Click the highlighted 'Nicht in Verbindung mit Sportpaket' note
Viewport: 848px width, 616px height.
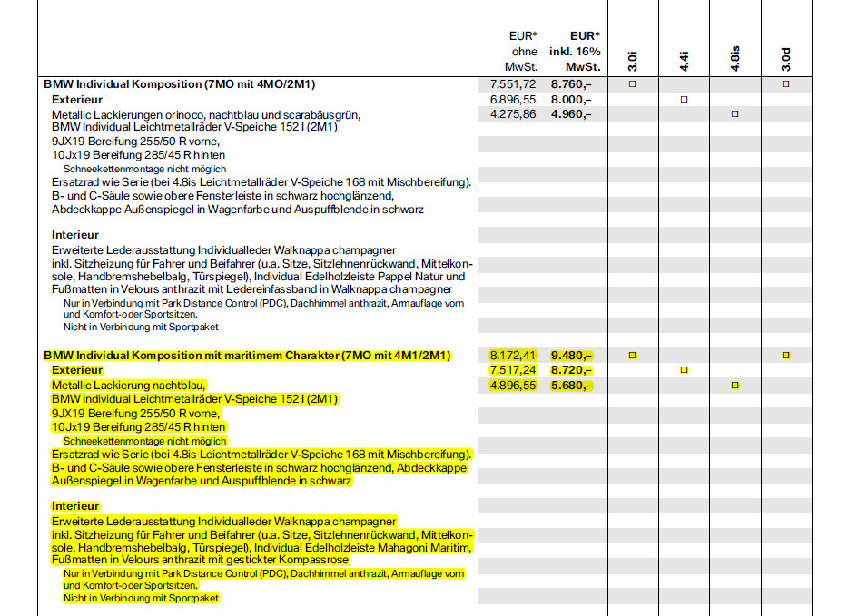[141, 598]
